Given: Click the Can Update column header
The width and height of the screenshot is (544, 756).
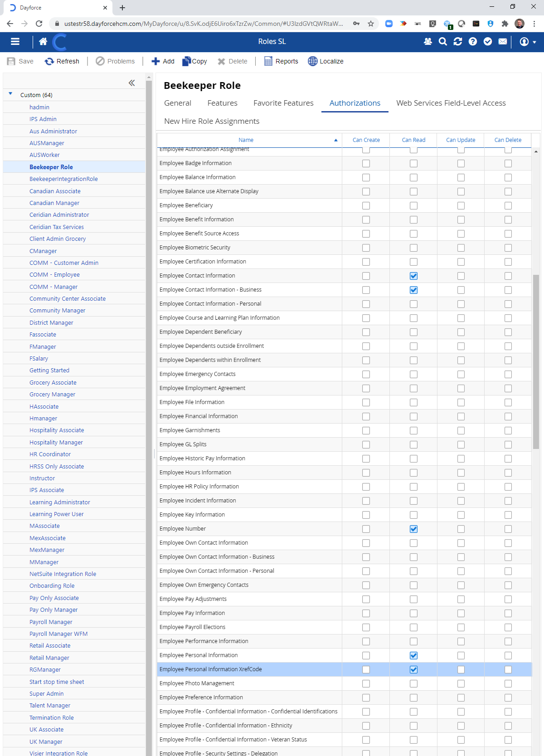Looking at the screenshot, I should [x=461, y=140].
